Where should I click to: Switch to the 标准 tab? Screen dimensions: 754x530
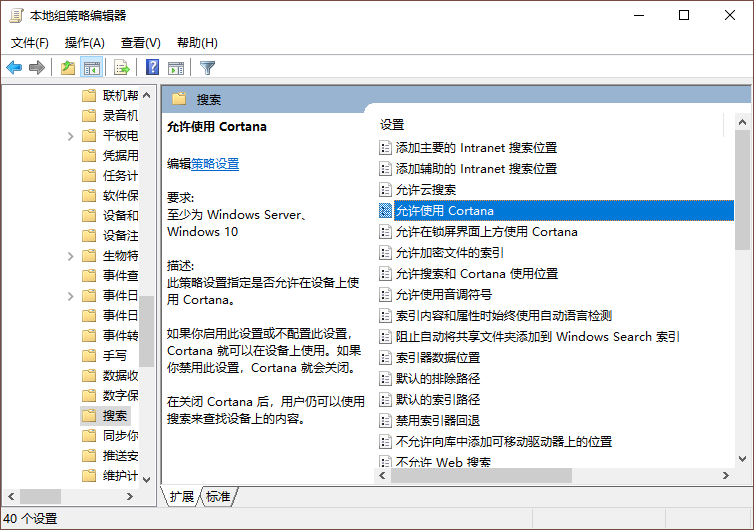tap(218, 497)
